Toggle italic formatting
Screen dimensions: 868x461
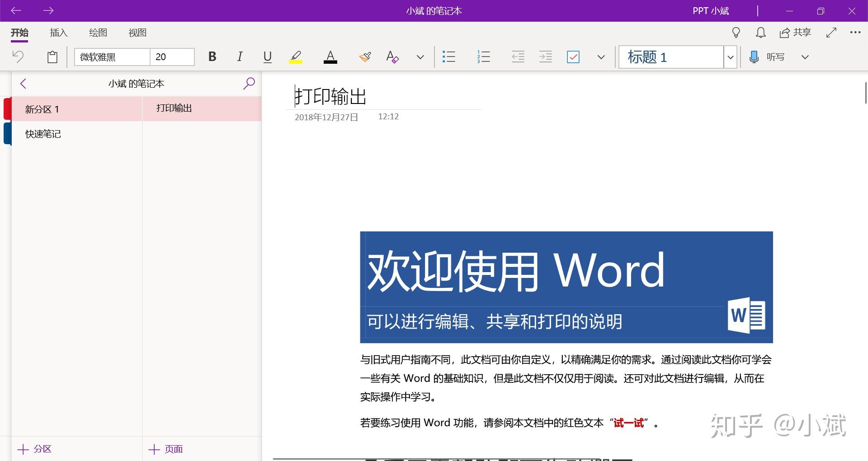tap(240, 56)
